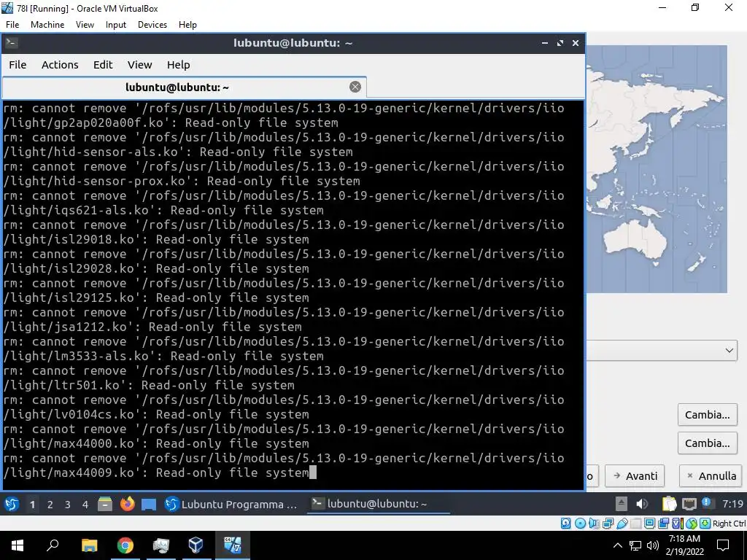747x560 pixels.
Task: Click the terminal title bar menu icon
Action: [12, 43]
